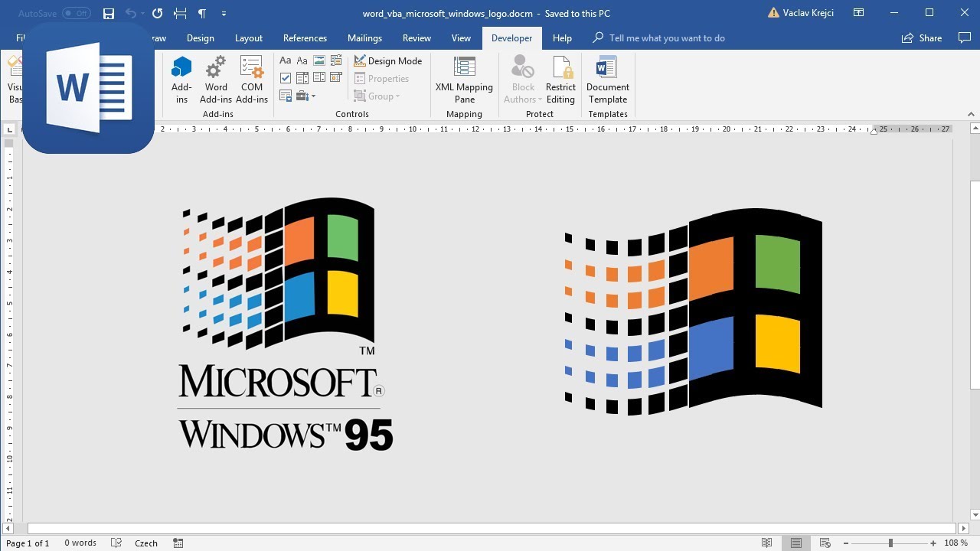Open the References tab
Screen dimensions: 980x551
pos(305,37)
